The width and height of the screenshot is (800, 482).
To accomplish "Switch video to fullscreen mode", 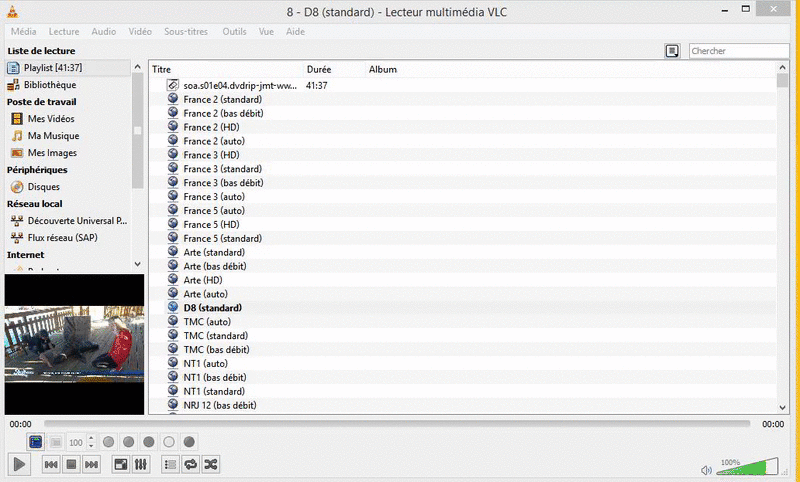I will click(x=121, y=464).
